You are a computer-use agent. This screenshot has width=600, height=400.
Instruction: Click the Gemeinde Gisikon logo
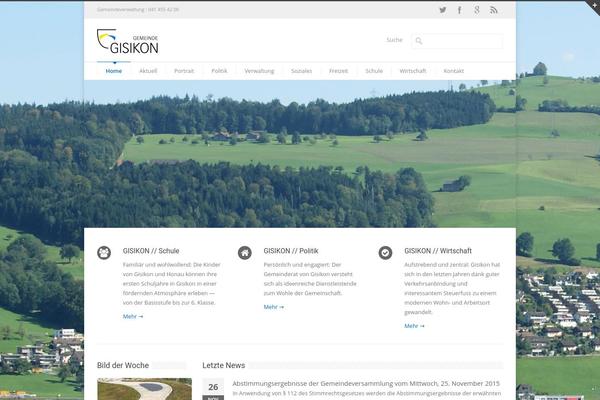click(127, 41)
